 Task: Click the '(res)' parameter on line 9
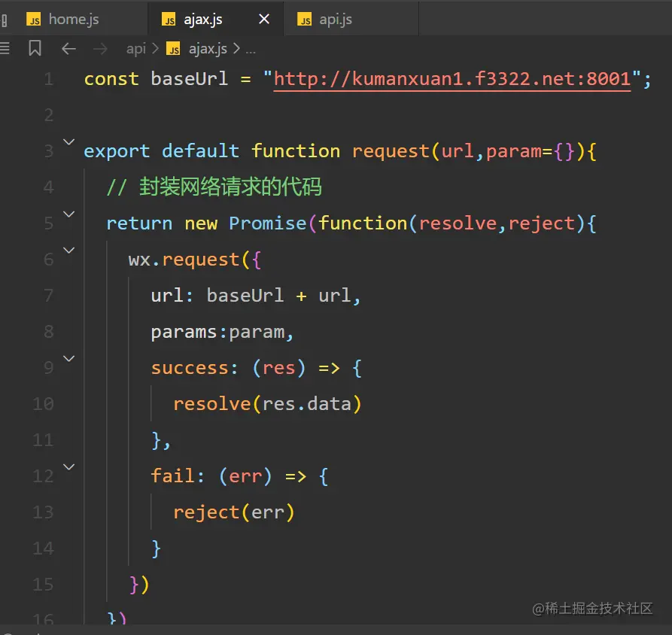click(x=279, y=369)
